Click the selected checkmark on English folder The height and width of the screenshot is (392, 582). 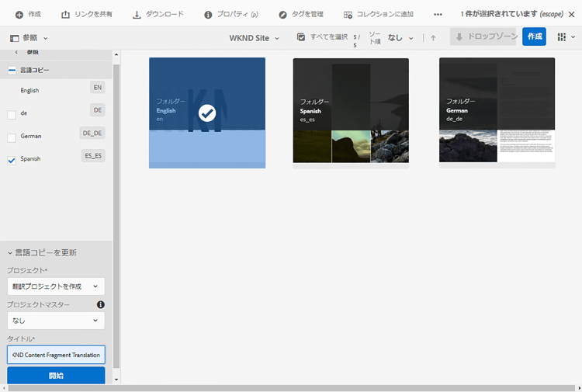click(x=207, y=113)
